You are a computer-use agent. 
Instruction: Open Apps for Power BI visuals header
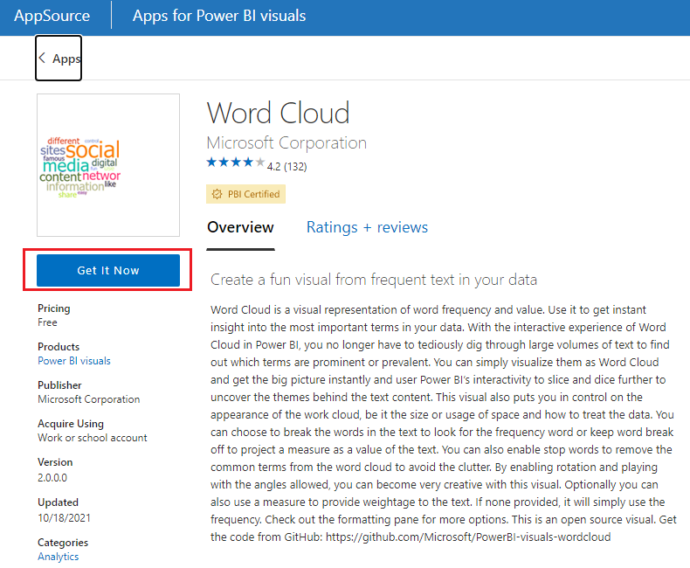(219, 16)
